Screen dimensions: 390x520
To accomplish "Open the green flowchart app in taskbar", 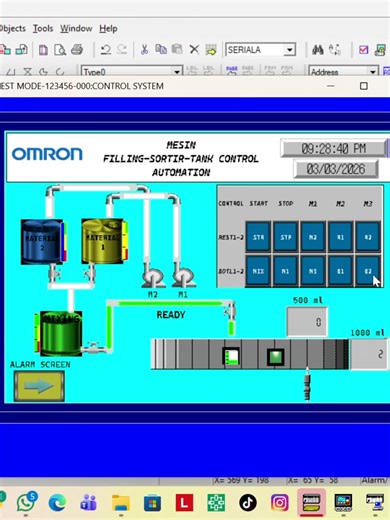I will [216, 503].
